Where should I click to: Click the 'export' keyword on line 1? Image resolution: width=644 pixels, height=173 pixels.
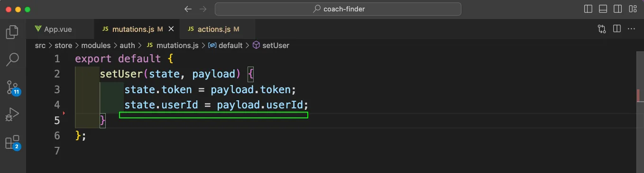point(93,59)
